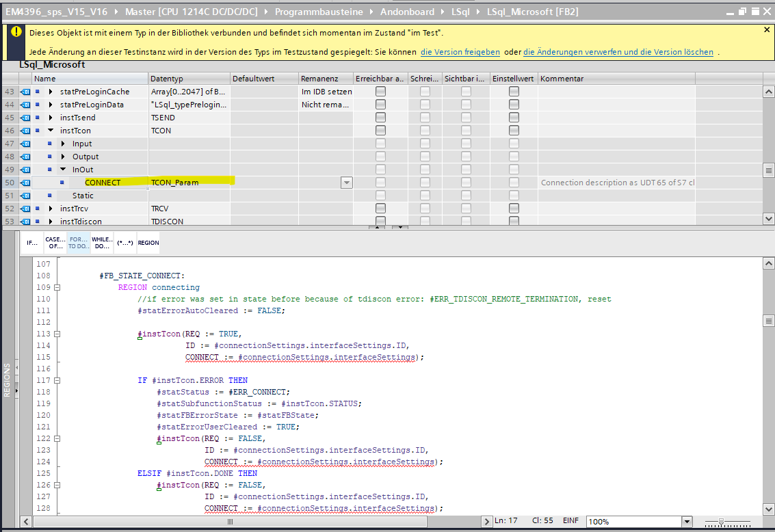The image size is (775, 532).
Task: Insert IF statement snippet
Action: click(x=32, y=243)
